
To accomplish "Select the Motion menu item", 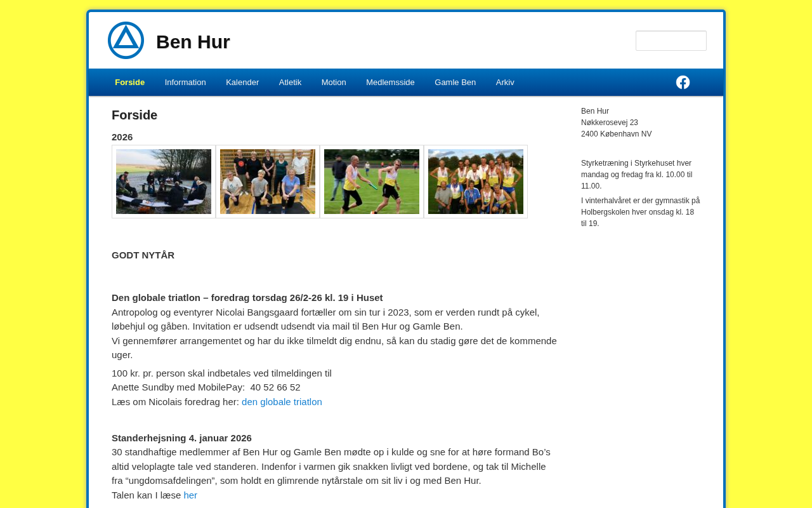I will pos(334,83).
